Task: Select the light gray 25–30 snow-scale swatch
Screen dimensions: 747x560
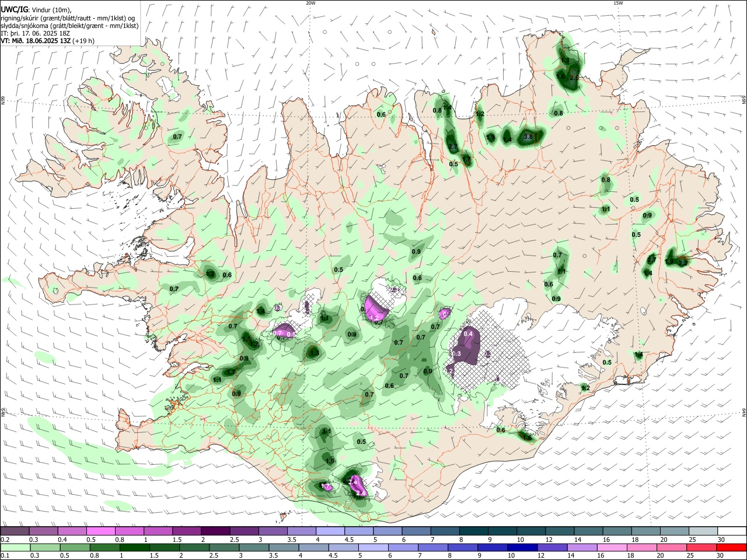Action: coord(703,531)
